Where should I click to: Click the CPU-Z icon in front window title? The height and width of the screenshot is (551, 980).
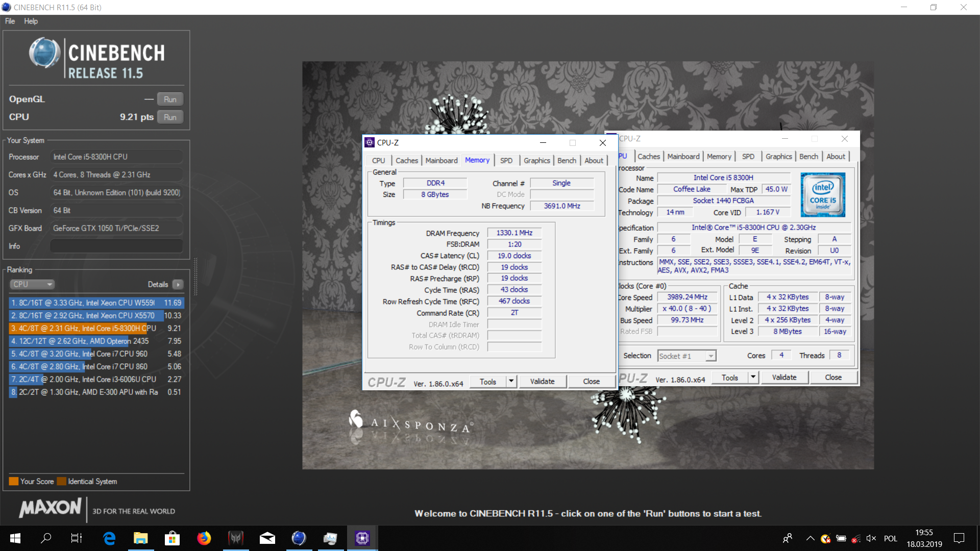(370, 142)
